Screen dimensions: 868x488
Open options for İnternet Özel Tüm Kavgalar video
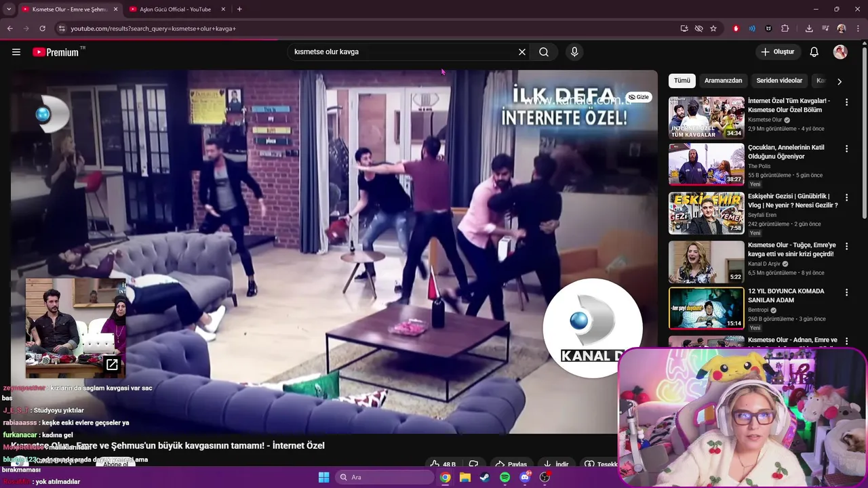coord(846,102)
